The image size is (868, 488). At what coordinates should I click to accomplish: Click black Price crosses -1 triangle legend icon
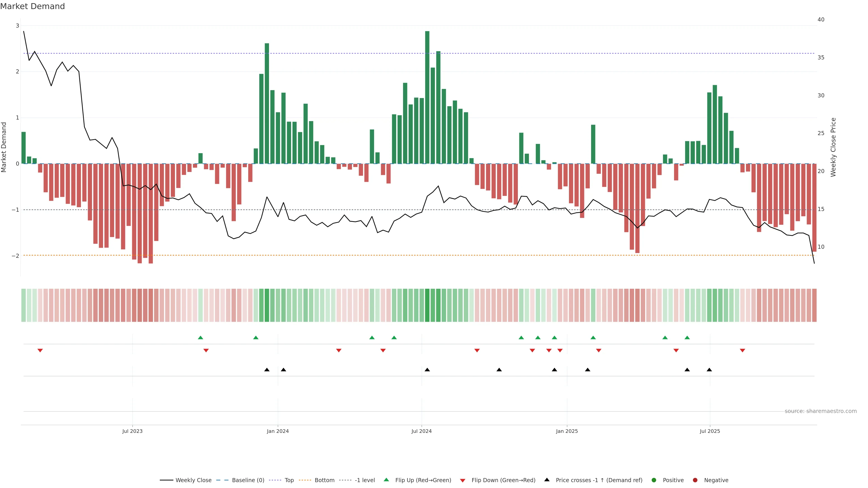[x=547, y=480]
